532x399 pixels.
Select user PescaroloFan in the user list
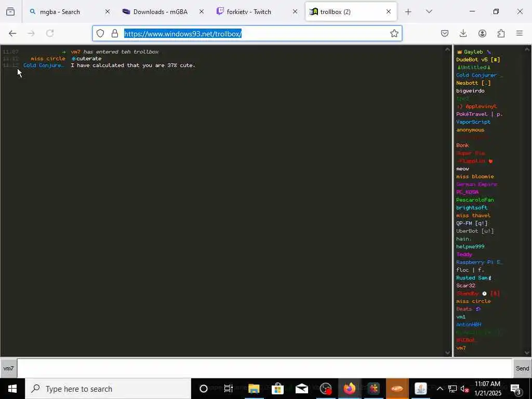(475, 200)
